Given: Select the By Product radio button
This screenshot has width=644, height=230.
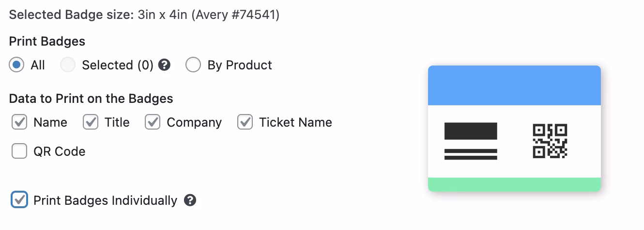Looking at the screenshot, I should coord(193,65).
